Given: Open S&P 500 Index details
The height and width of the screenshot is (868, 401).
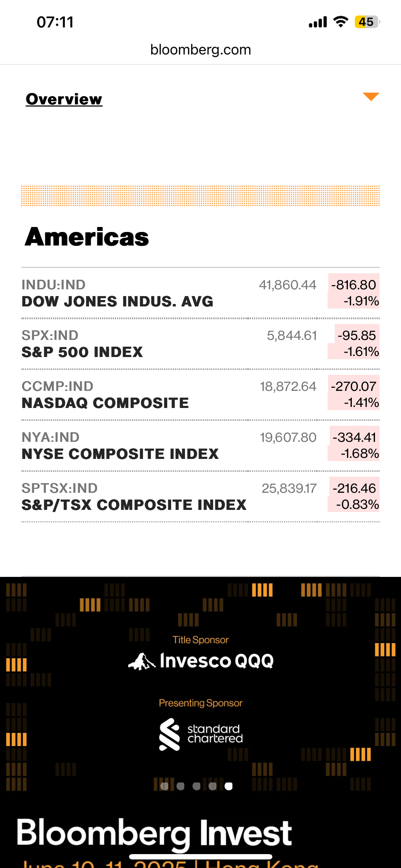Looking at the screenshot, I should tap(82, 352).
